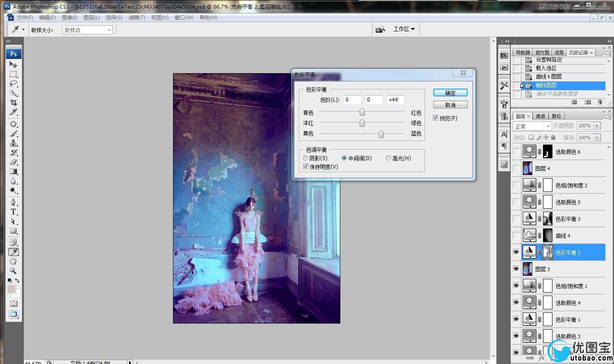The width and height of the screenshot is (614, 364).
Task: Select the History Brush tool
Action: [13, 152]
